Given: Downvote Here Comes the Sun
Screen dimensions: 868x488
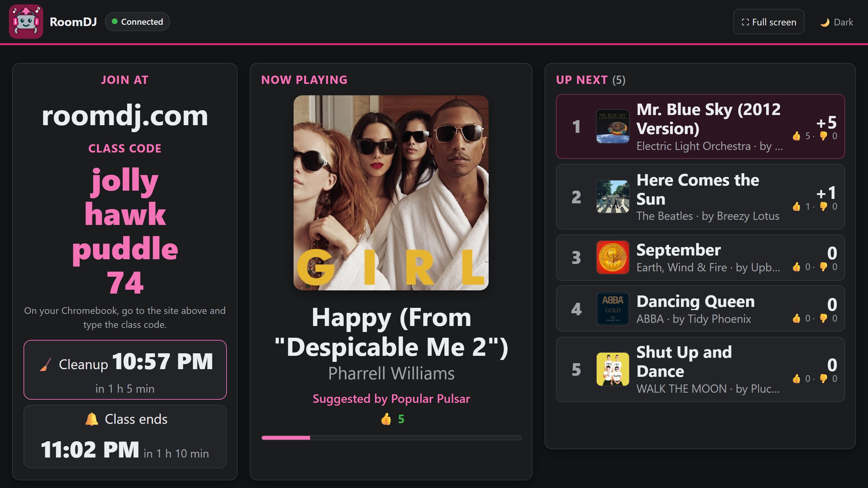Looking at the screenshot, I should (823, 207).
